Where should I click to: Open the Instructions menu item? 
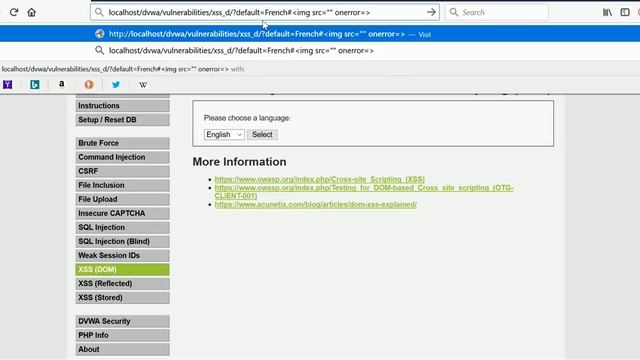[122, 106]
